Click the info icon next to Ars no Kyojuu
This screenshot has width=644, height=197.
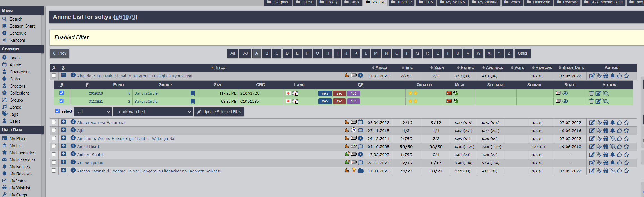[x=73, y=162]
